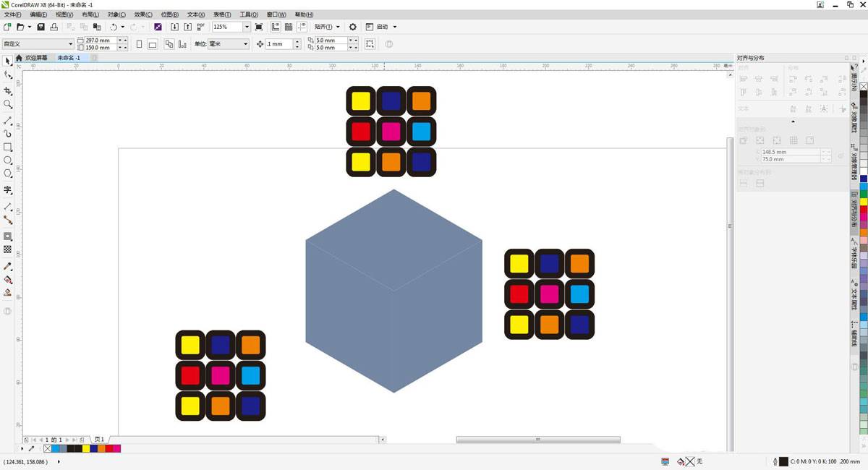Open the Options gear icon
The width and height of the screenshot is (868, 470).
[x=353, y=27]
